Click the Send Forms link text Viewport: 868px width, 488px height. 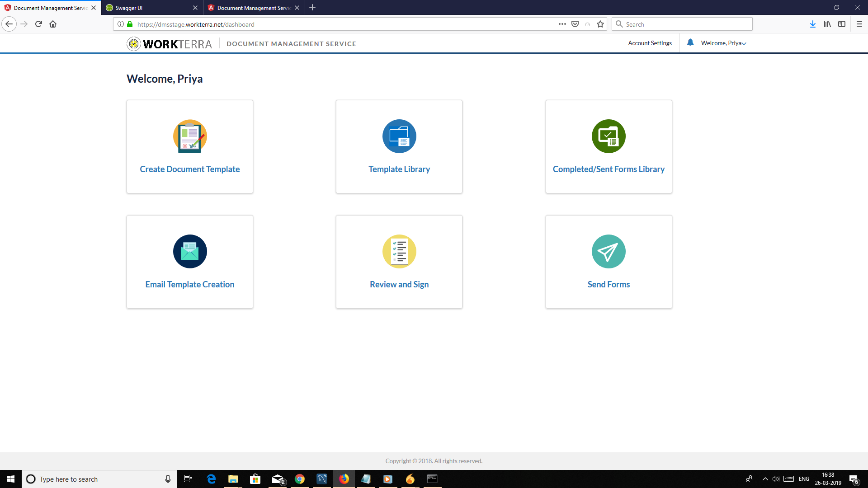click(609, 284)
